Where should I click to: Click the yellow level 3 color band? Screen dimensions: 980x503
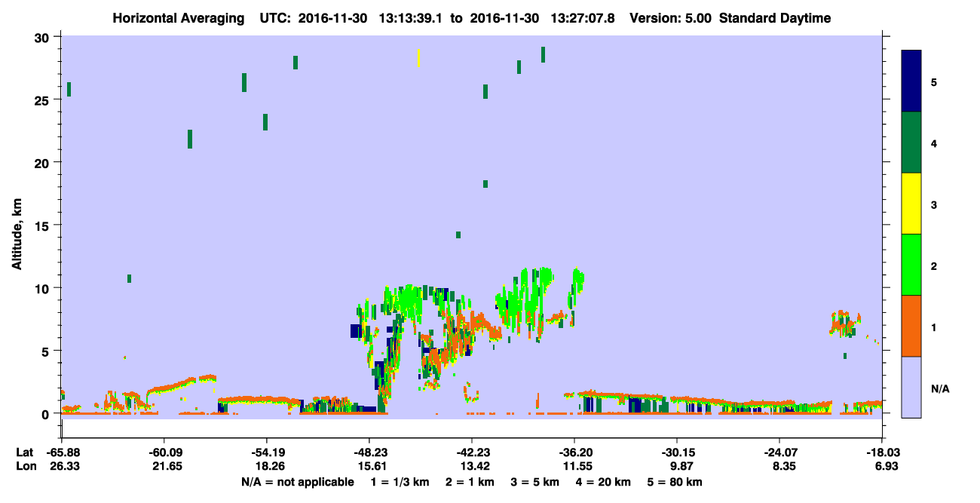(911, 204)
